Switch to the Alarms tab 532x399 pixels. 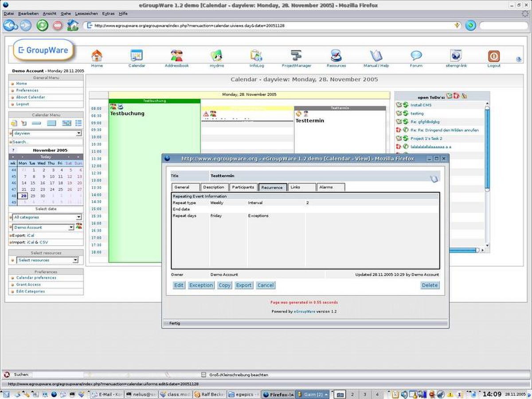(330, 187)
